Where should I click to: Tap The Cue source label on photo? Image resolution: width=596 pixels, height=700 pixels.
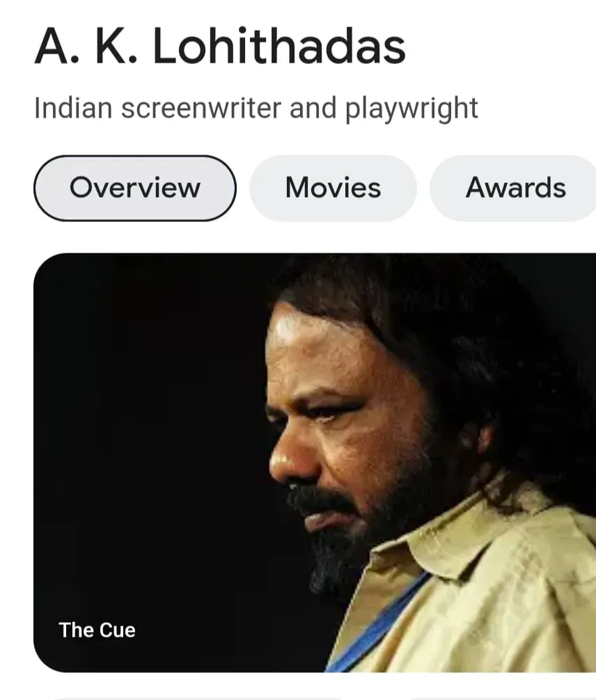[97, 630]
